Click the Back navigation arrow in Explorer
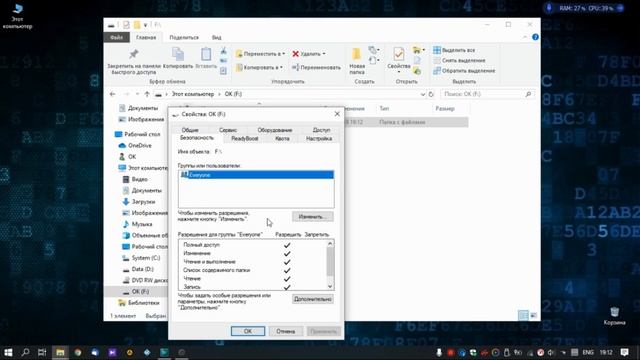640x360 pixels. point(113,94)
